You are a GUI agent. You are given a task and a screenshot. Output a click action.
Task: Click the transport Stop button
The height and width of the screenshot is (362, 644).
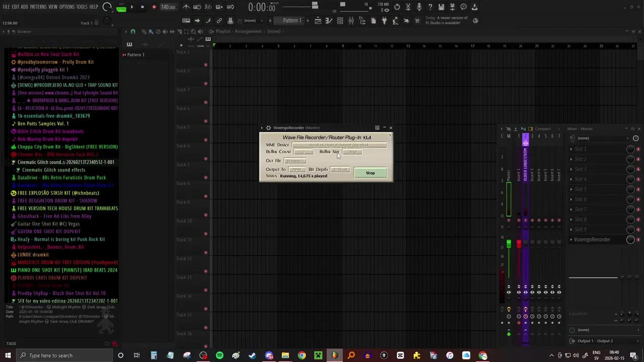pos(142,7)
